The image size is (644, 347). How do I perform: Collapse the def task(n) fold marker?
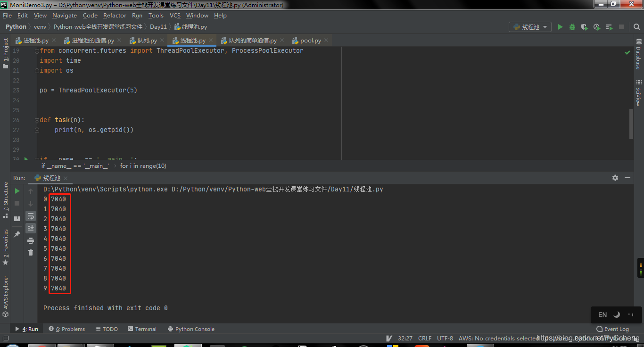click(x=36, y=120)
